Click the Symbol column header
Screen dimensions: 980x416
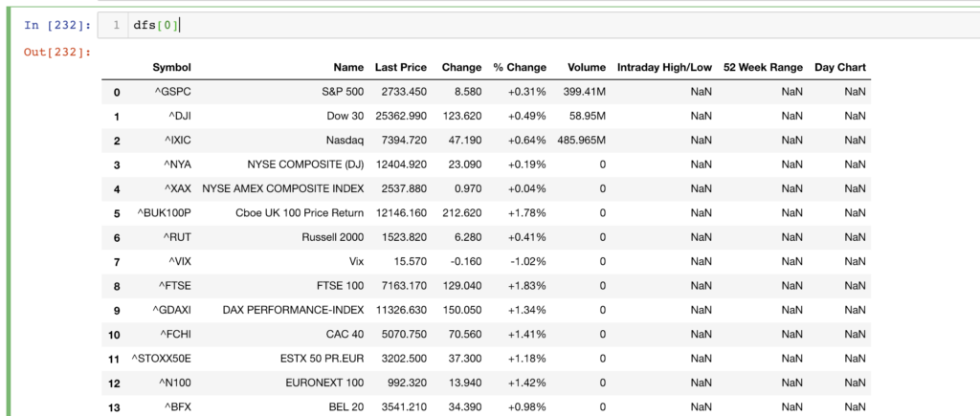[x=172, y=68]
